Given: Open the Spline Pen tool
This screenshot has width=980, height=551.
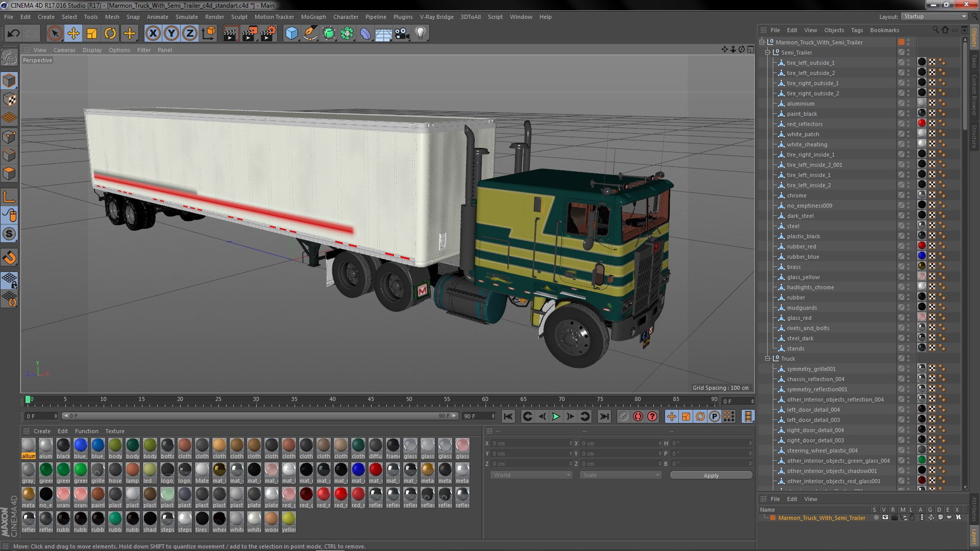Looking at the screenshot, I should [310, 34].
